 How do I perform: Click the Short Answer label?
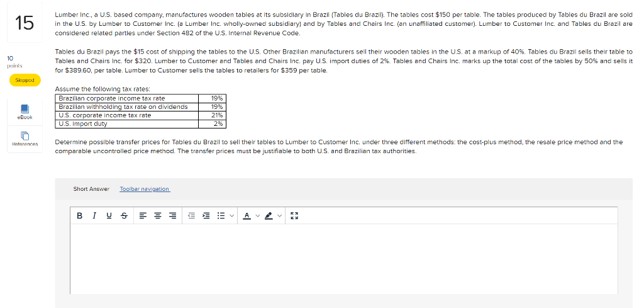[x=91, y=189]
